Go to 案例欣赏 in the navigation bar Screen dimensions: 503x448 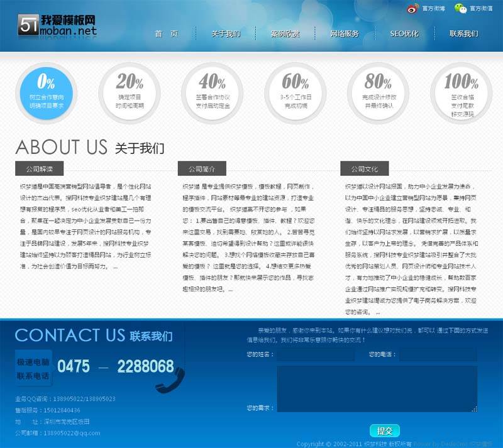pyautogui.click(x=285, y=34)
